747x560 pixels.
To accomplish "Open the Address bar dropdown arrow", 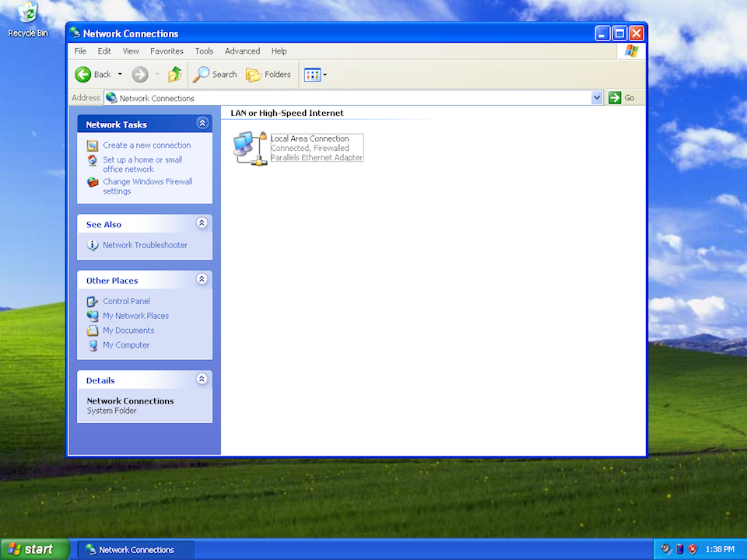I will pyautogui.click(x=597, y=98).
